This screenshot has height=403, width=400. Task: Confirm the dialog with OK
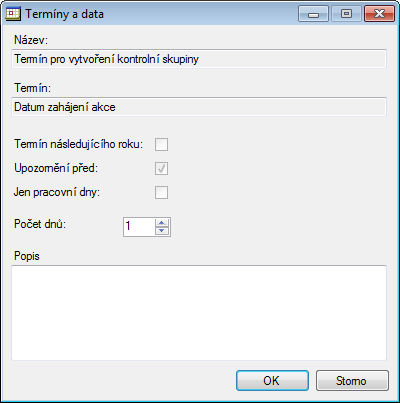272,380
